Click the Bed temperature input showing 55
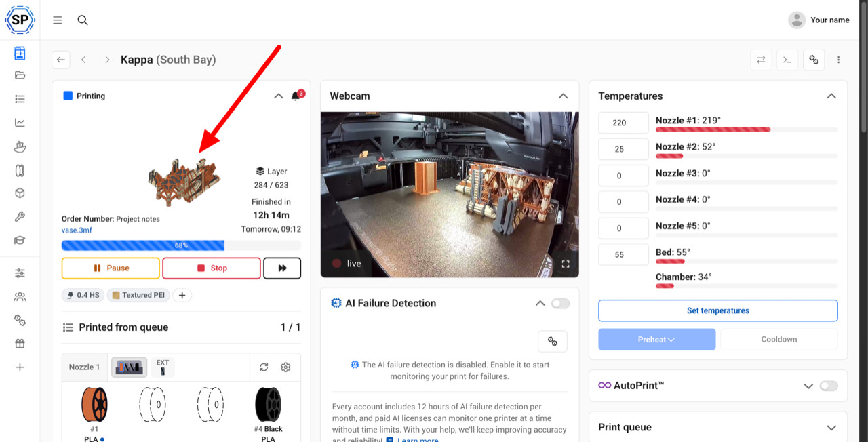The height and width of the screenshot is (442, 868). click(624, 255)
